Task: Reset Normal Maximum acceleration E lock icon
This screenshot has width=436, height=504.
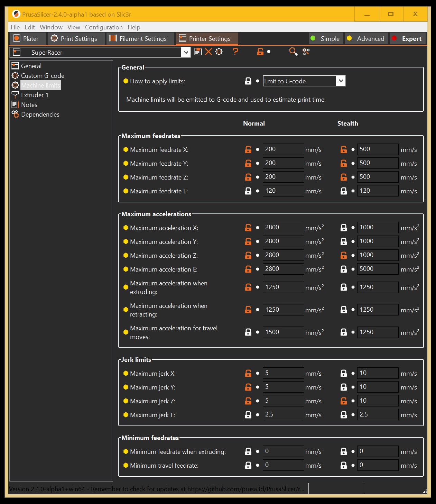Action: (248, 269)
